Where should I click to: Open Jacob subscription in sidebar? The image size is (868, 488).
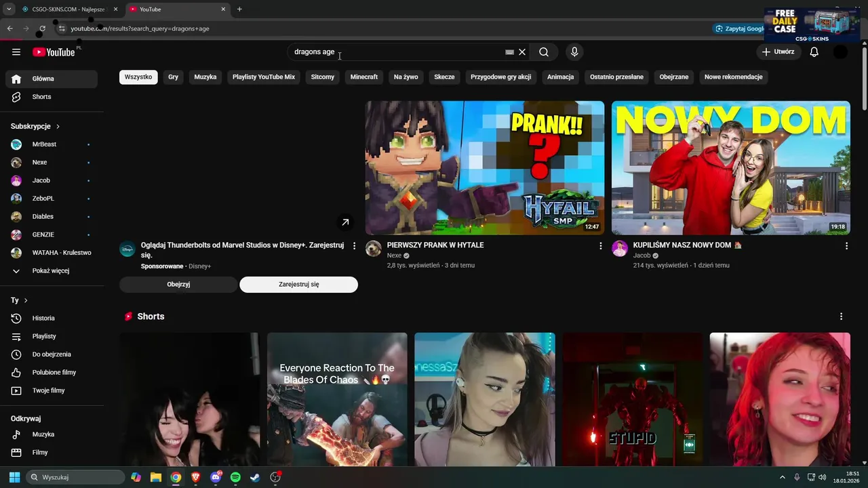coord(52,180)
